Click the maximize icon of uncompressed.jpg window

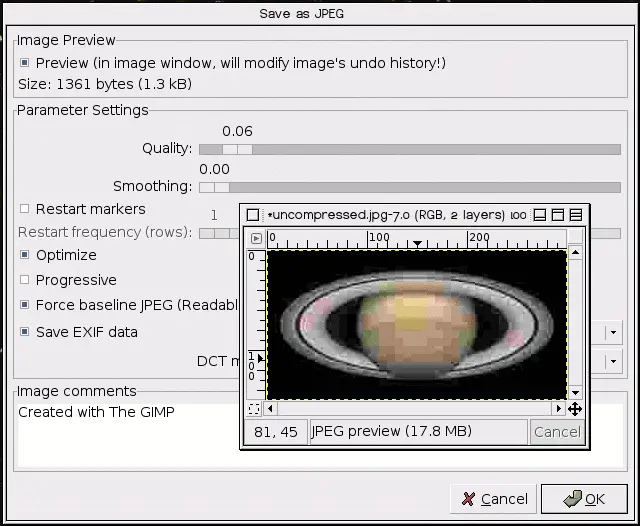click(558, 215)
